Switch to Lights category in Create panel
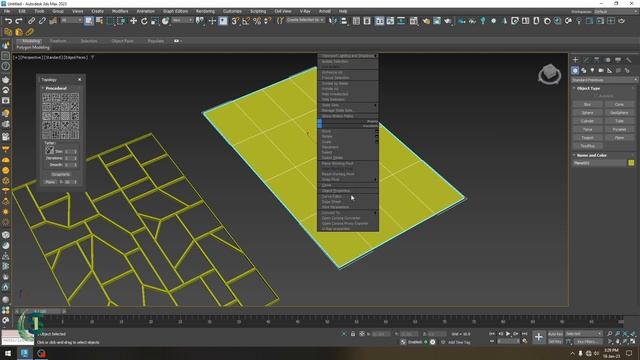This screenshot has height=360, width=640. coord(592,71)
